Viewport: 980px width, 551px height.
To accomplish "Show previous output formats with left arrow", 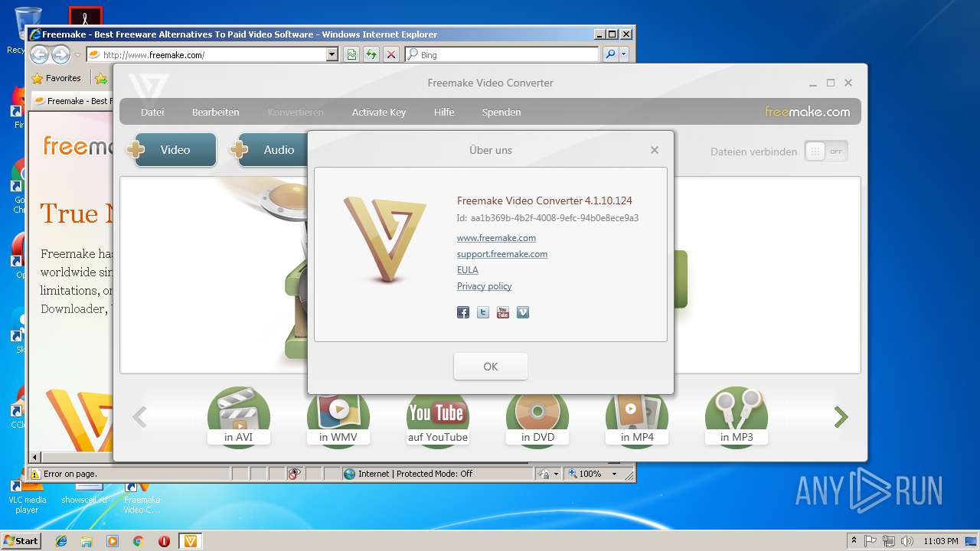I will (x=139, y=417).
